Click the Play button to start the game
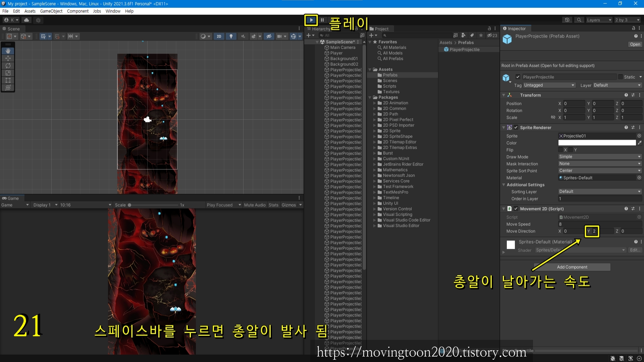Viewport: 644px width, 362px height. pyautogui.click(x=311, y=20)
